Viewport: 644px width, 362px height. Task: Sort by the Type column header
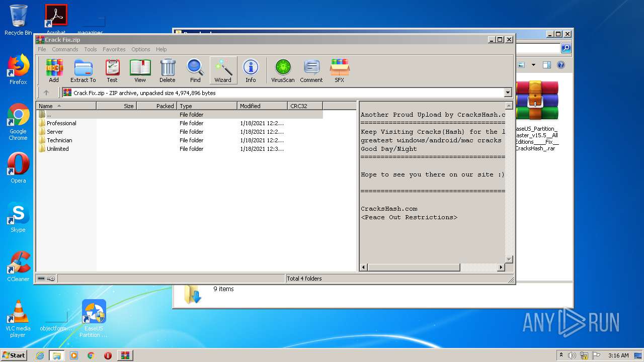(x=207, y=106)
